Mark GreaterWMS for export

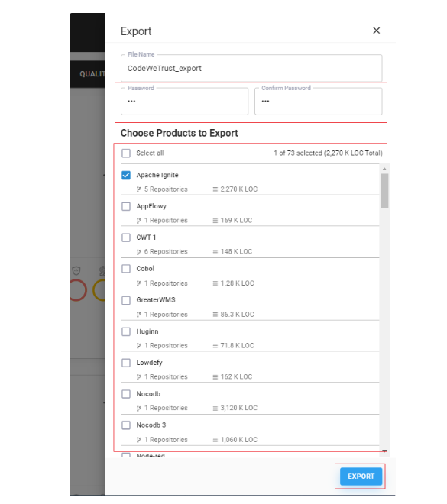click(126, 300)
